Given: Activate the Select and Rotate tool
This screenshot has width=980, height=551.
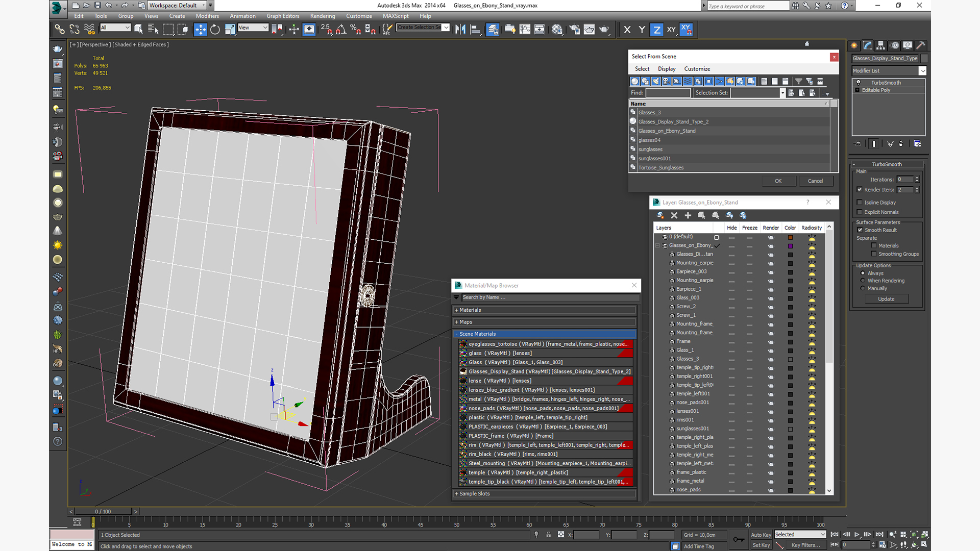Looking at the screenshot, I should (x=215, y=30).
